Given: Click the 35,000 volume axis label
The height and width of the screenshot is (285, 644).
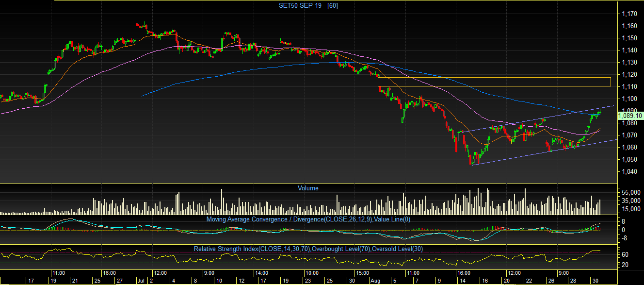Looking at the screenshot, I should point(630,201).
